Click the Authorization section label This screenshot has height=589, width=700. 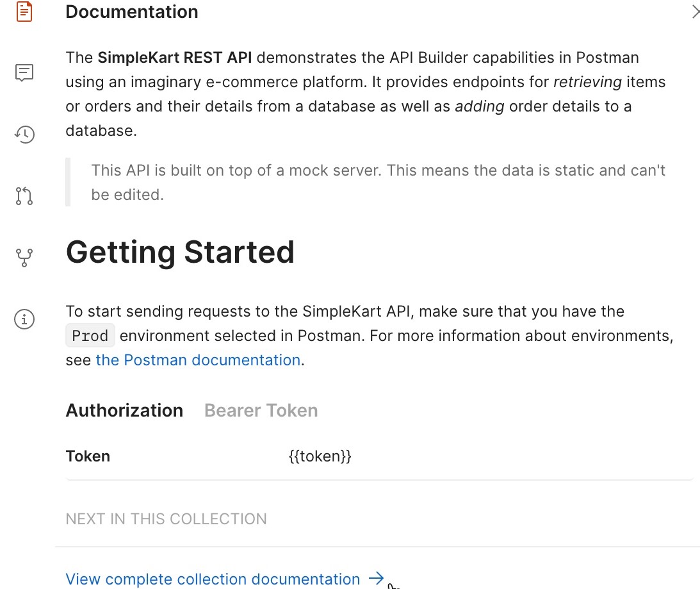(124, 411)
